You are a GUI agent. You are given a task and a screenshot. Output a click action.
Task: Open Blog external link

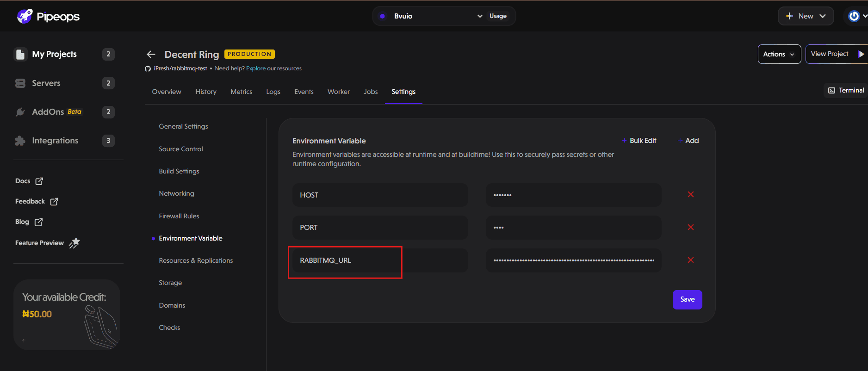tap(29, 222)
